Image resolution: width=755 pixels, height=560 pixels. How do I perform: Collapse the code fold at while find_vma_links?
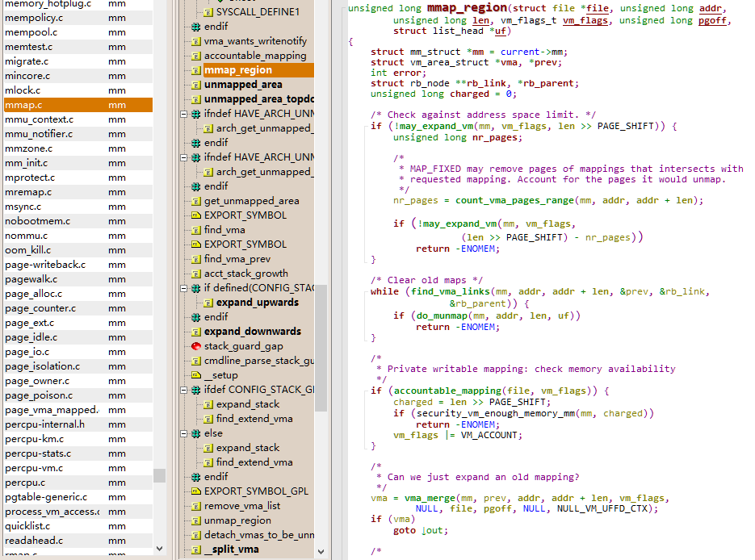[366, 291]
